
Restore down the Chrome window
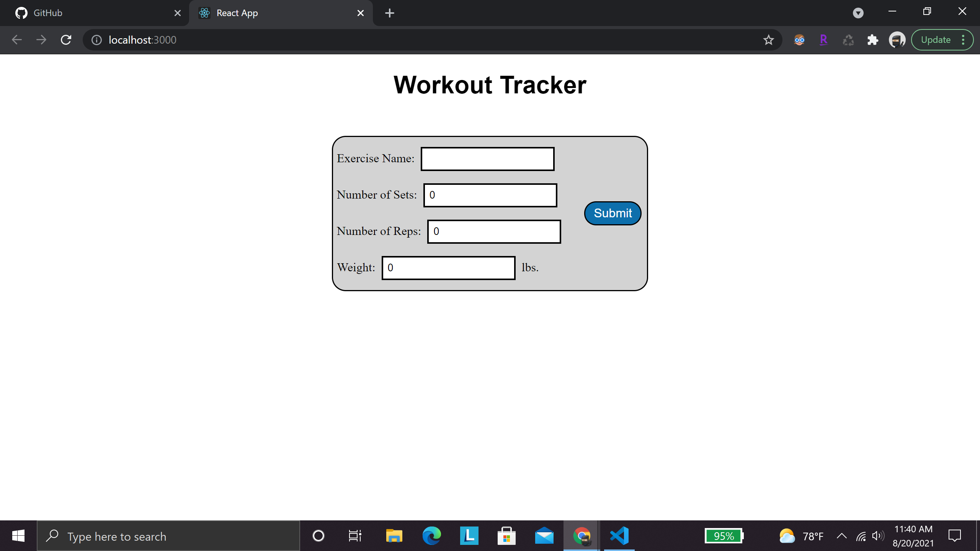(x=927, y=11)
